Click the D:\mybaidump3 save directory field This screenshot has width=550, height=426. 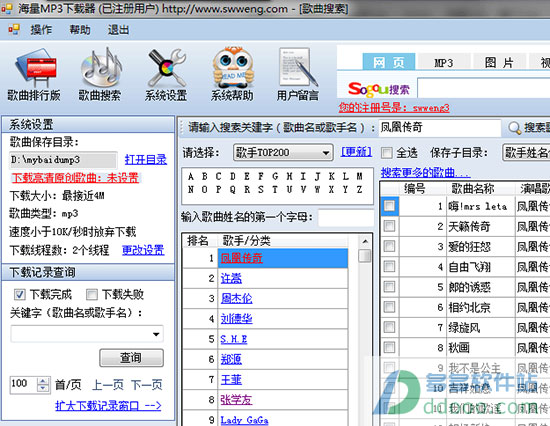(x=63, y=160)
